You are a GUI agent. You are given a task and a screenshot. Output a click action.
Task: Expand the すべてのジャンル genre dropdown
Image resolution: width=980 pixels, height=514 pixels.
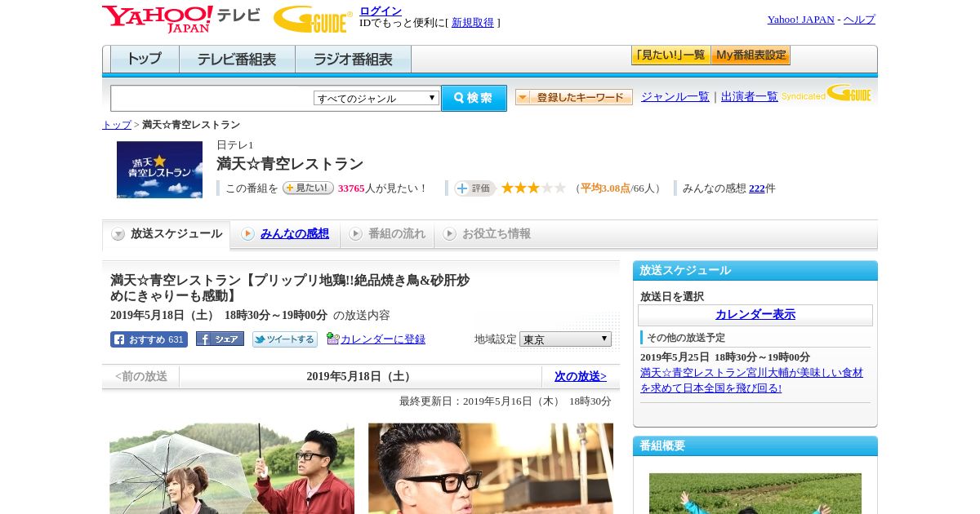coord(376,98)
